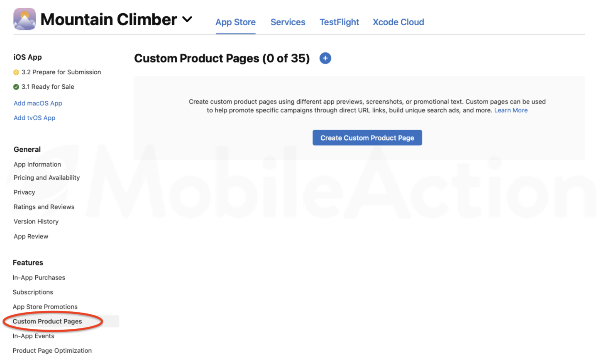Screen dimensions: 596x364
Task: Open Ratings and Reviews section
Action: click(44, 207)
